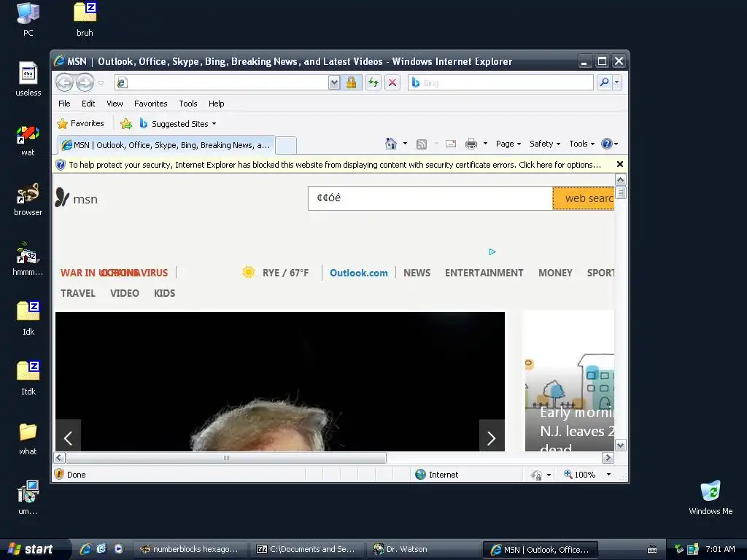Viewport: 747px width, 560px height.
Task: Open the File menu
Action: tap(64, 104)
